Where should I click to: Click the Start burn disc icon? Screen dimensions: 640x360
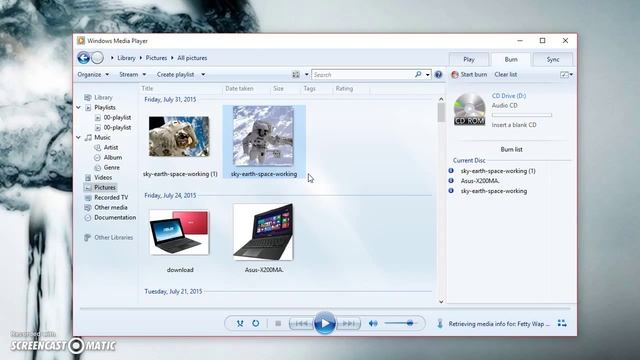tap(455, 75)
